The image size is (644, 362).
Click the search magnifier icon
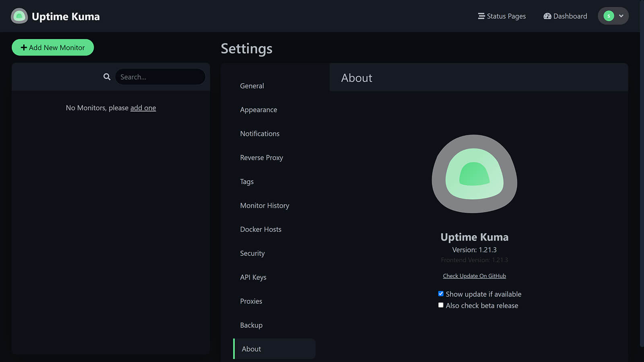coord(106,76)
